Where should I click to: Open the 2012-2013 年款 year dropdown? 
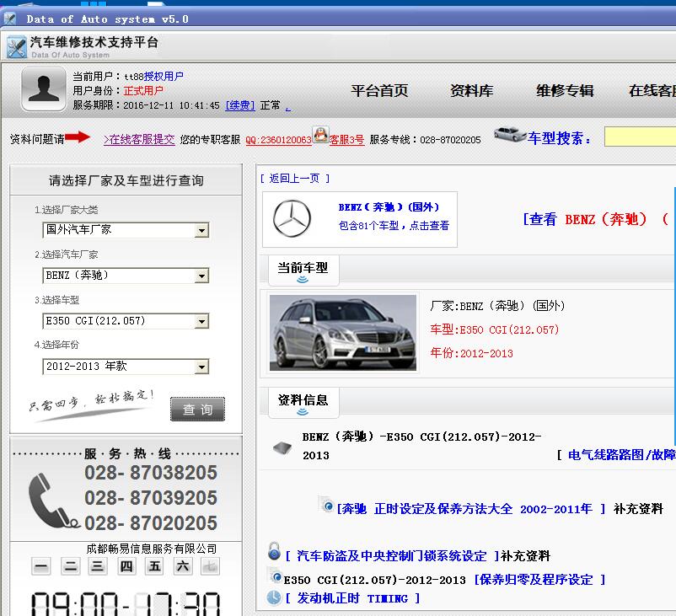201,367
